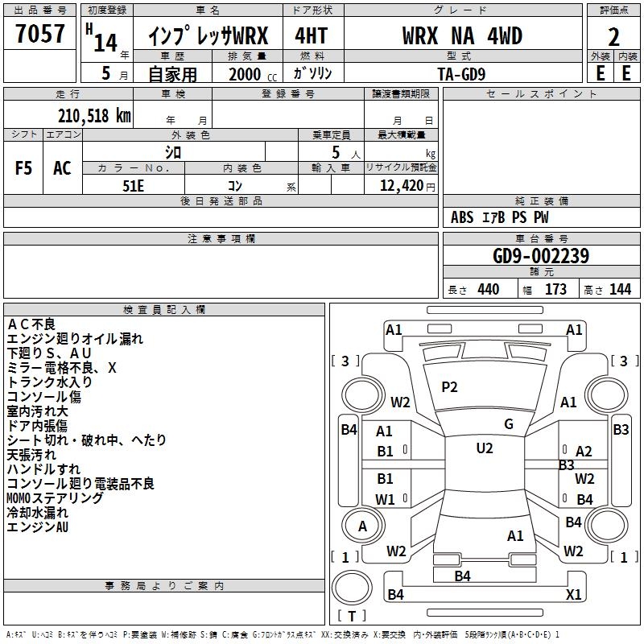Screen dimensions: 644x644
Task: Select the note トランク水入り
Action: click(x=49, y=382)
